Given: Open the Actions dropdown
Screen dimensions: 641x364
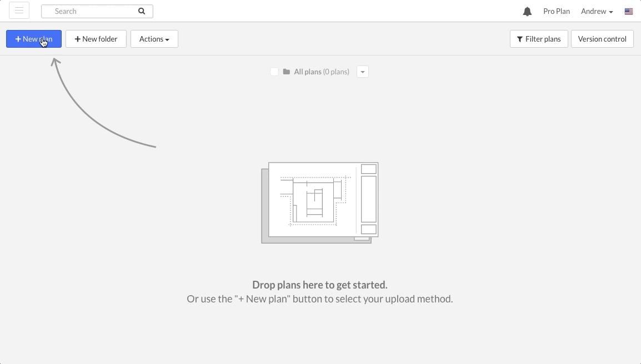Looking at the screenshot, I should pos(154,39).
